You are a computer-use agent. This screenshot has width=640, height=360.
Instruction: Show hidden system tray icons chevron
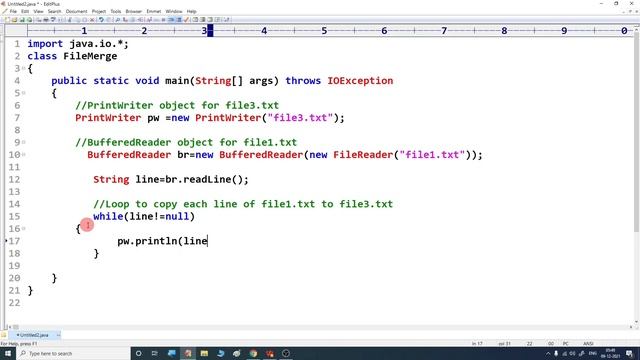click(x=548, y=353)
